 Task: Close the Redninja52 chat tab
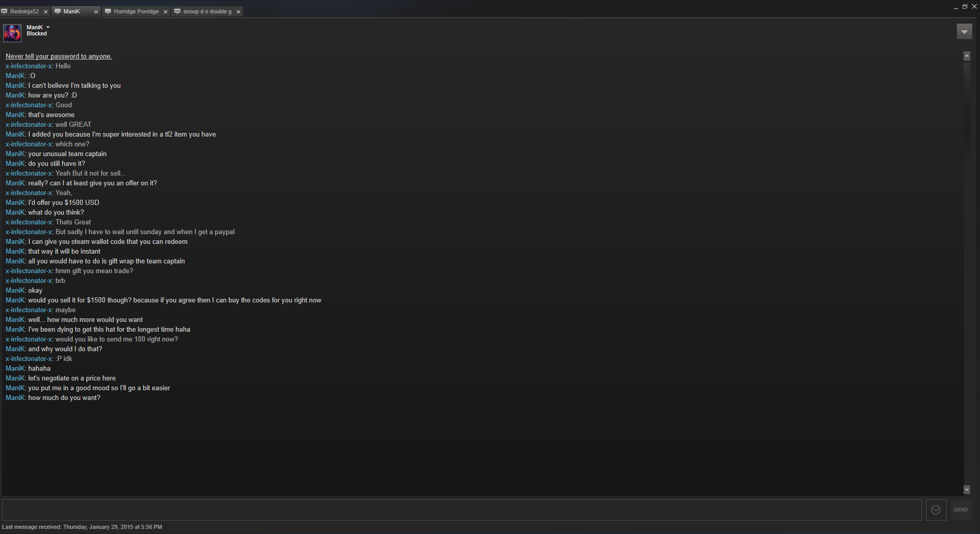click(46, 12)
